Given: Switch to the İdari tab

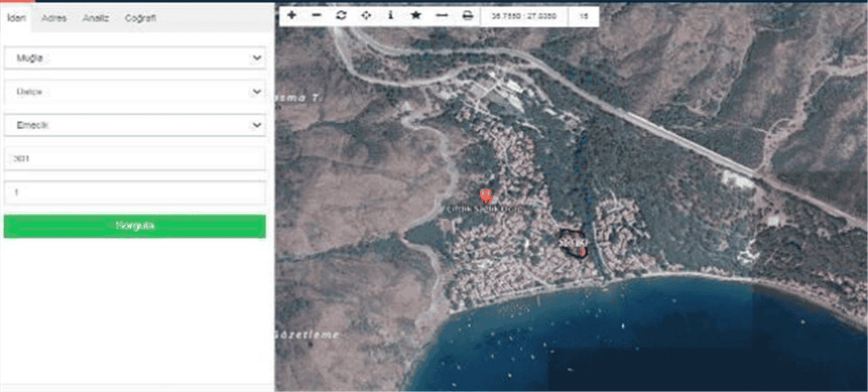Looking at the screenshot, I should (16, 18).
